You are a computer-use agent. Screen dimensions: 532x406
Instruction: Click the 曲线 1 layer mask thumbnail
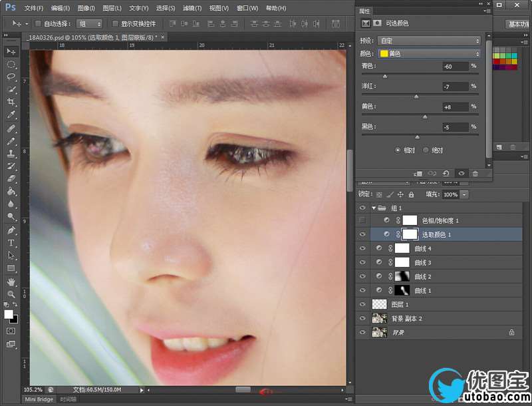[402, 290]
